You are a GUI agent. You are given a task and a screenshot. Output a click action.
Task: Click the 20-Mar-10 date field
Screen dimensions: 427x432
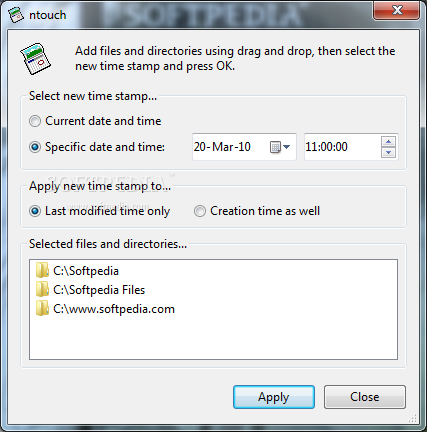(244, 147)
